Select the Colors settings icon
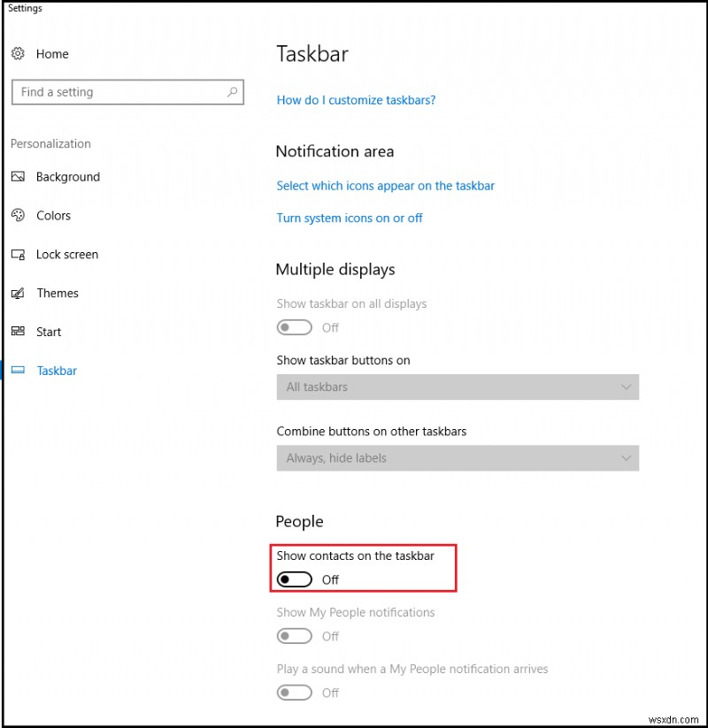The height and width of the screenshot is (728, 708). pyautogui.click(x=19, y=215)
